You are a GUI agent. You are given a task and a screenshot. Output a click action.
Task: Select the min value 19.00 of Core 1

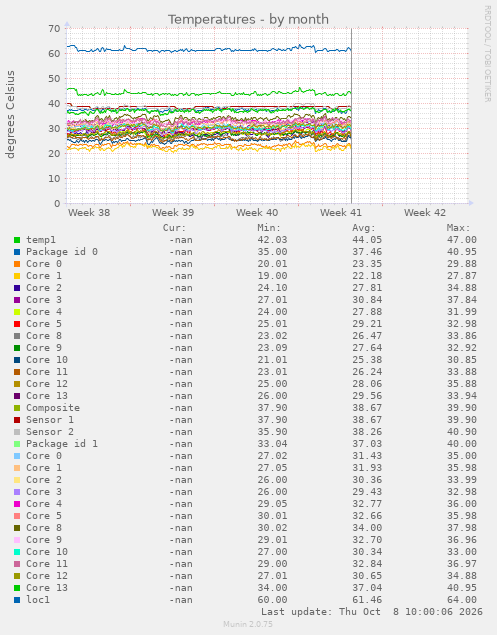pyautogui.click(x=272, y=276)
